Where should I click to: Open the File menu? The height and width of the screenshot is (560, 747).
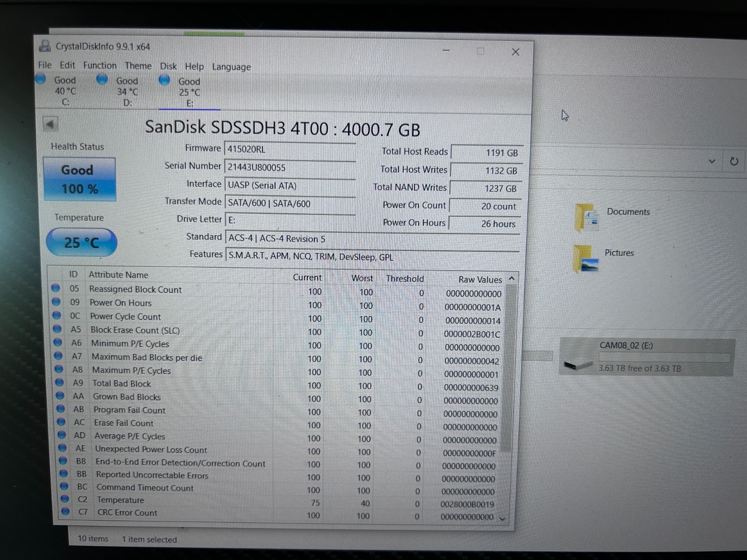45,65
